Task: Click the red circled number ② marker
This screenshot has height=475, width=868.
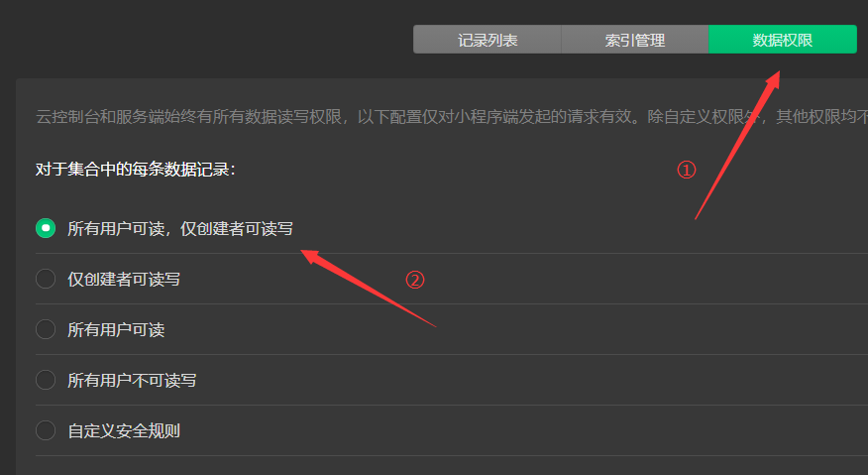Action: (x=414, y=280)
